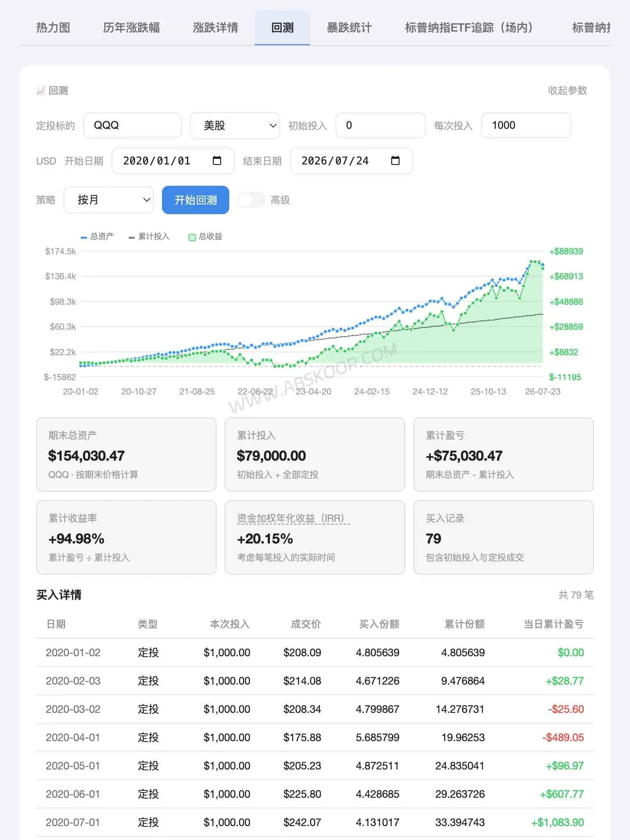The image size is (630, 840).
Task: Click the 定投标的 QQQ input field
Action: 132,125
